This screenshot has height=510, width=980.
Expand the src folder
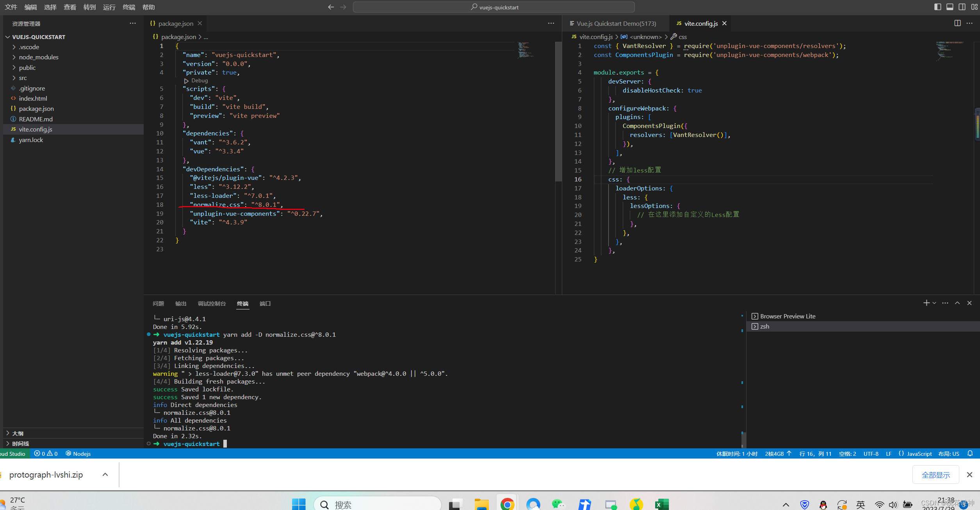23,78
